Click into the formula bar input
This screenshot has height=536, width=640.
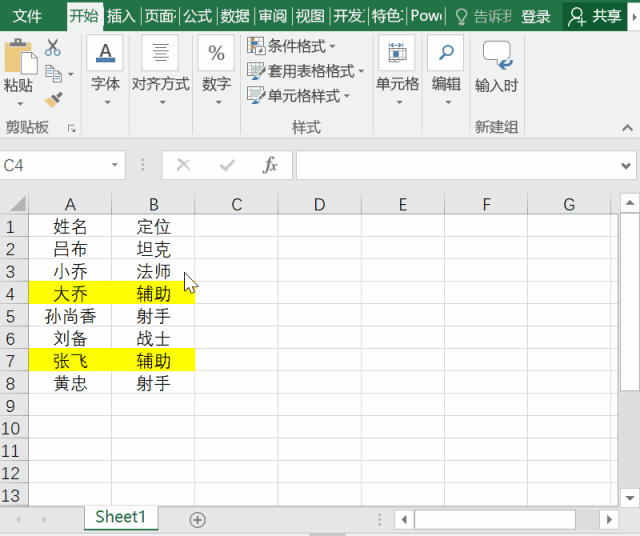tap(457, 165)
